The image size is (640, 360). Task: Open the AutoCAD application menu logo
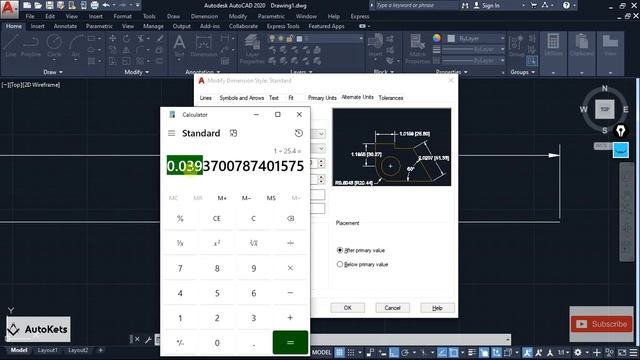tap(9, 9)
